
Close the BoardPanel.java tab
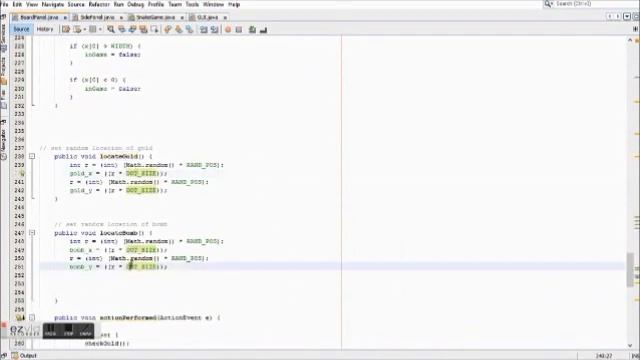65,18
